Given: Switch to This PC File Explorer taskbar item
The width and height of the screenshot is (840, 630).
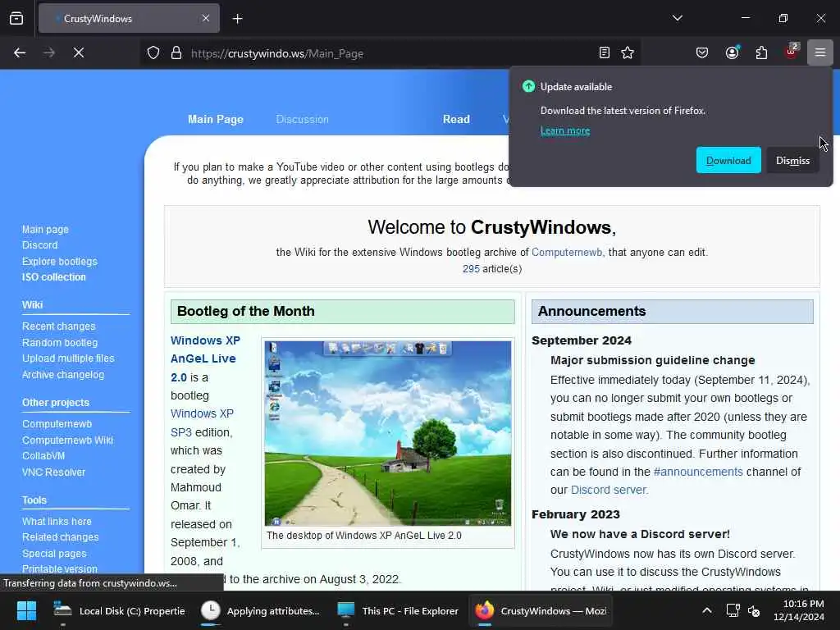Looking at the screenshot, I should pos(398,610).
